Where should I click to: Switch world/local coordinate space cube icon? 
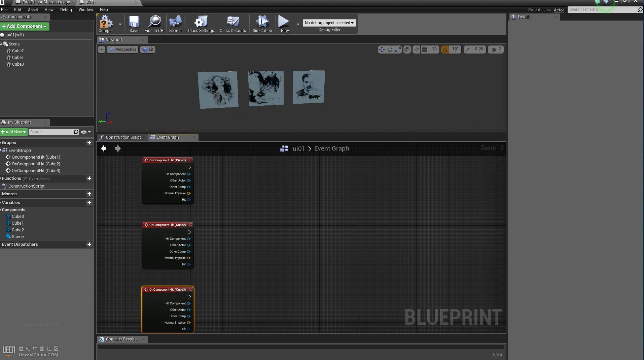(x=407, y=50)
